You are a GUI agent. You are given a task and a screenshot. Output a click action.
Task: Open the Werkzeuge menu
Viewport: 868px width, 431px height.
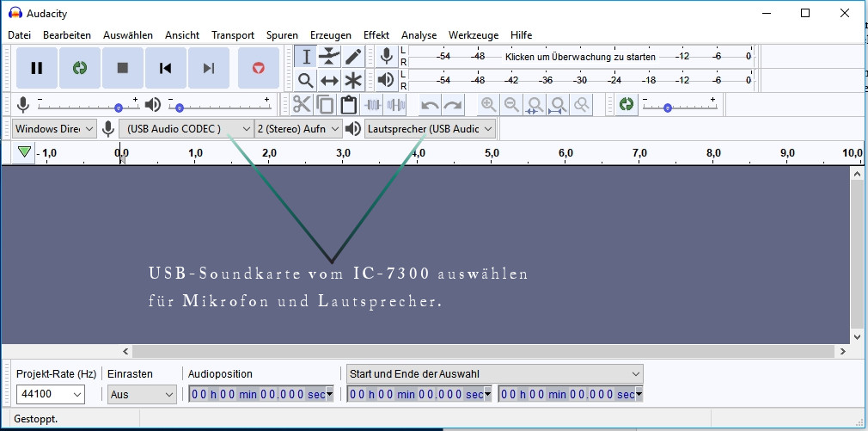[x=474, y=35]
